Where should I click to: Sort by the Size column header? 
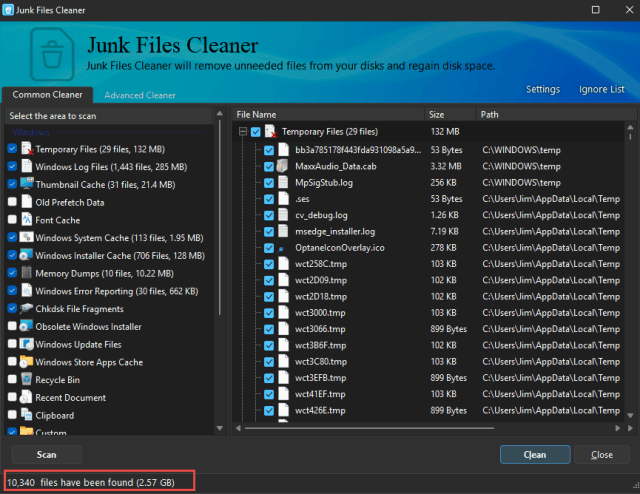(451, 115)
